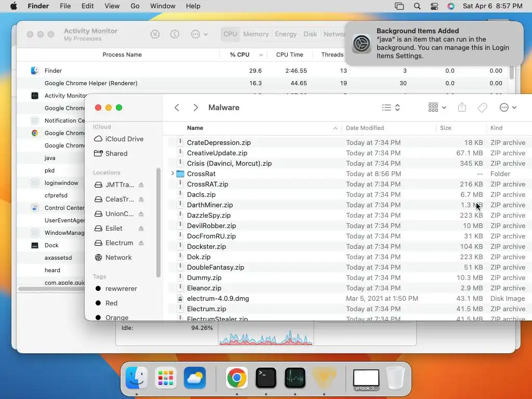532x399 pixels.
Task: Switch to Disk tab in Activity Monitor
Action: 310,34
